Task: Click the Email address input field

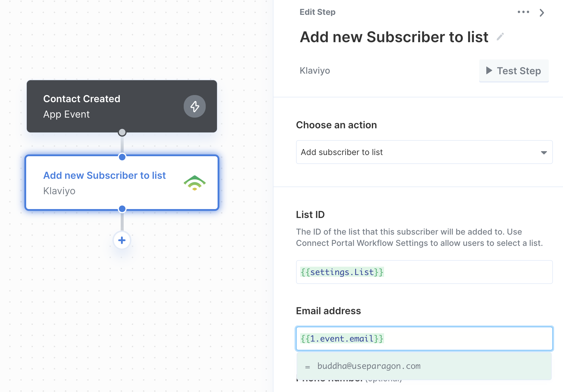Action: click(x=424, y=339)
